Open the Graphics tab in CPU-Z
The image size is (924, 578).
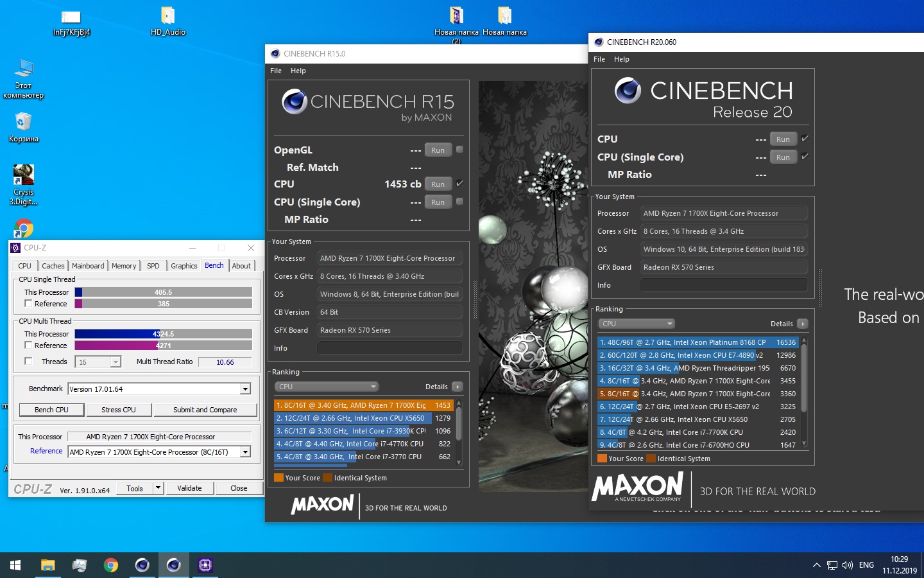[184, 266]
